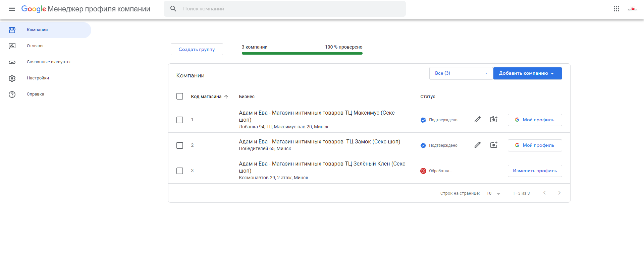
Task: Click Обработка status text
Action: [x=440, y=171]
